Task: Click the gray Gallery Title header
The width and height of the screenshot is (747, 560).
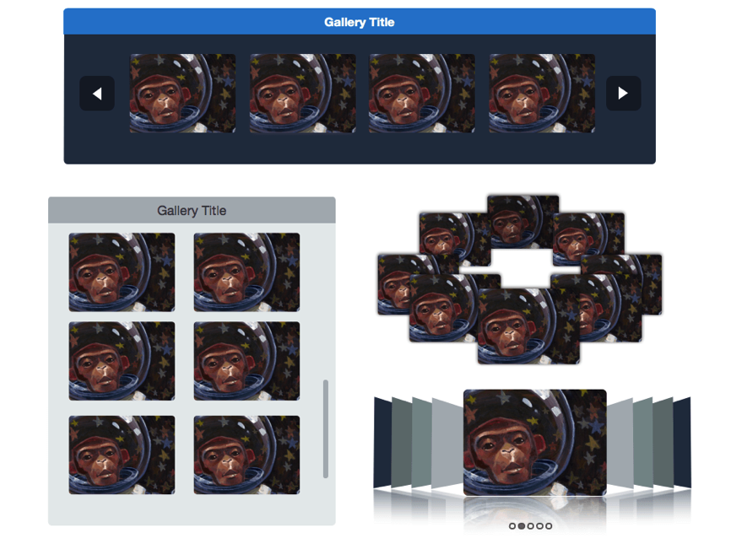Action: click(192, 211)
